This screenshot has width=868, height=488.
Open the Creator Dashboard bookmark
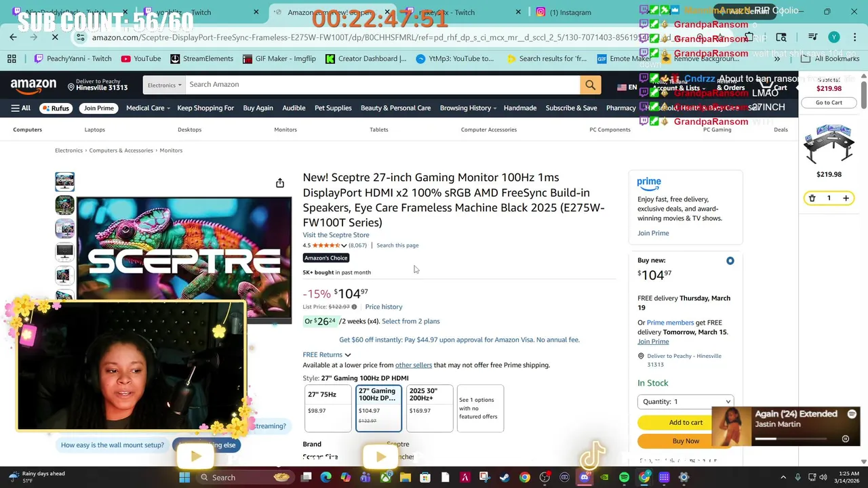tap(366, 58)
